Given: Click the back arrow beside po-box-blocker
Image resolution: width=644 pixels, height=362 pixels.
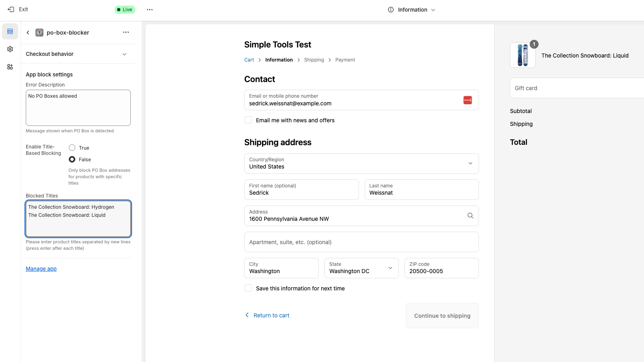Looking at the screenshot, I should tap(28, 33).
